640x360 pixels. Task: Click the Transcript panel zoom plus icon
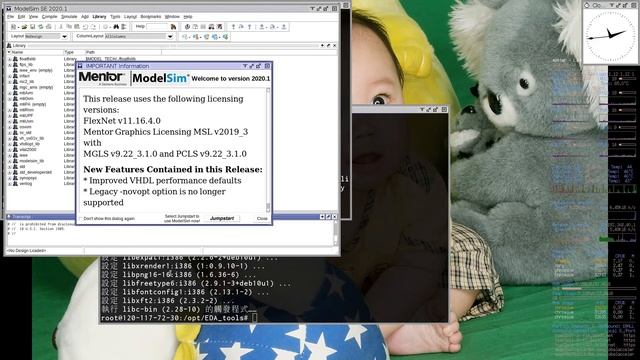click(322, 217)
